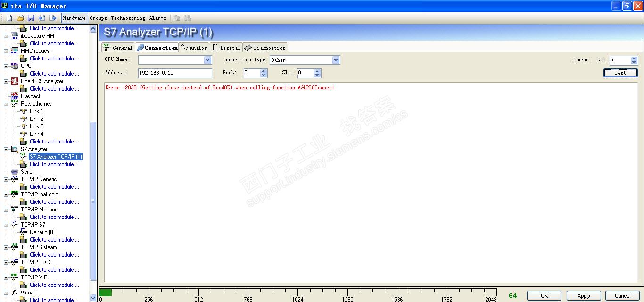Image resolution: width=644 pixels, height=302 pixels.
Task: Select Link 3 under Raw ethernet
Action: click(37, 126)
